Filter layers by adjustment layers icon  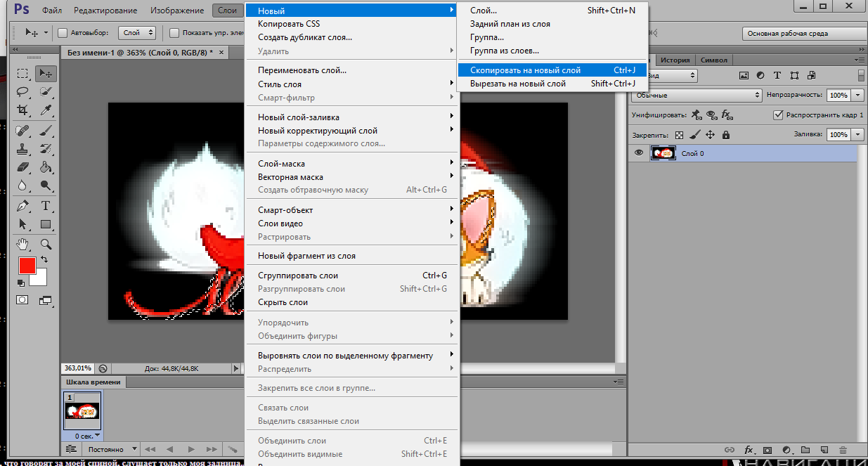[x=760, y=75]
